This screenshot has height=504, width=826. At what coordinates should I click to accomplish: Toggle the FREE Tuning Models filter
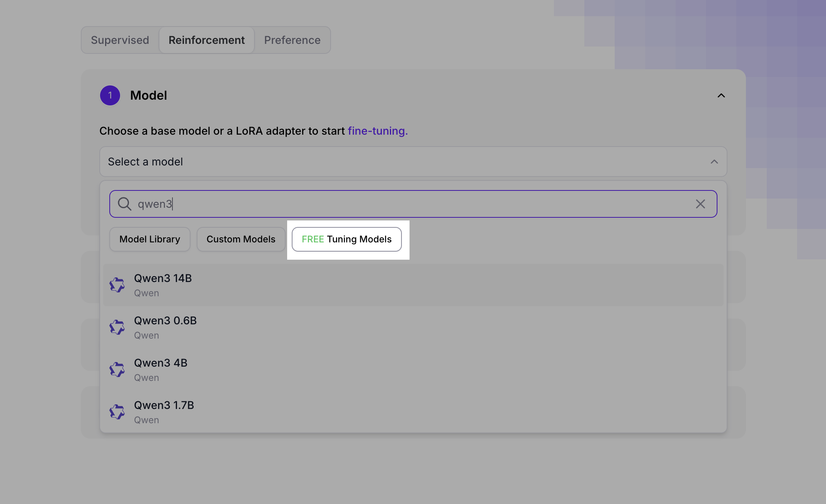[x=346, y=239]
